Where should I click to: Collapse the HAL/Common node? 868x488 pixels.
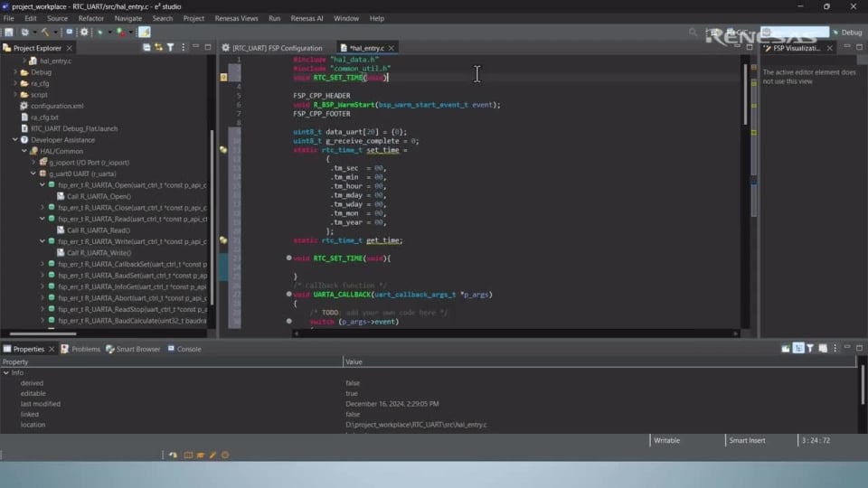click(24, 151)
